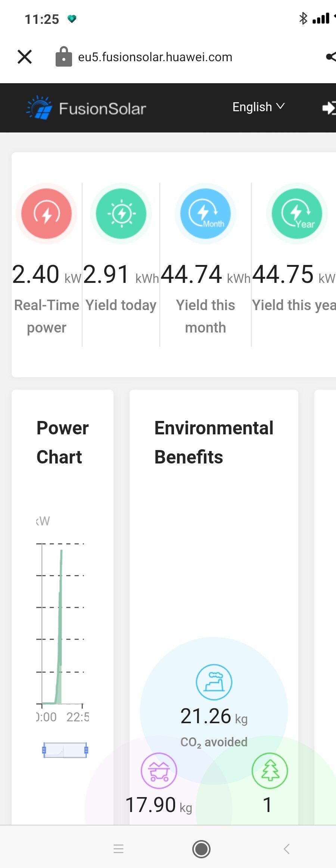Tap the blue monthly yield icon
Image resolution: width=336 pixels, height=868 pixels.
click(x=205, y=213)
